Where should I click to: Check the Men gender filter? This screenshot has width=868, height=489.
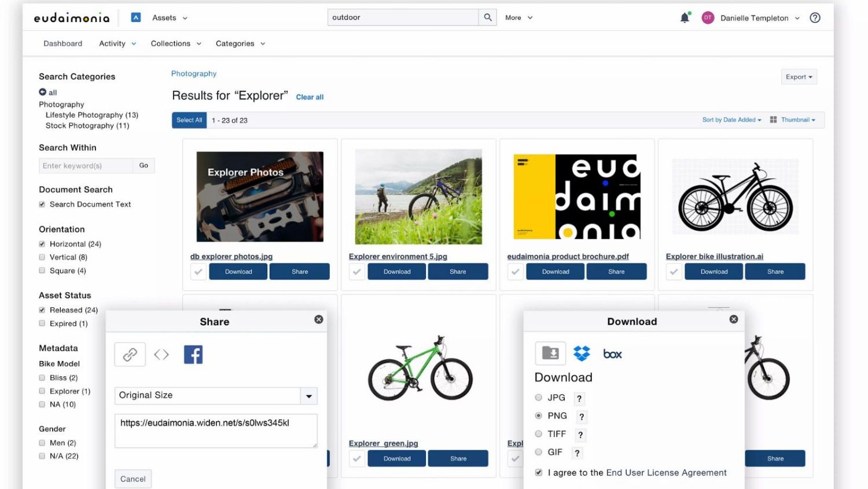pos(42,443)
